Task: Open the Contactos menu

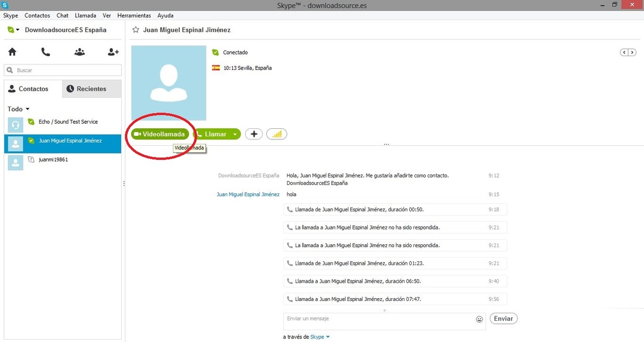Action: tap(37, 15)
